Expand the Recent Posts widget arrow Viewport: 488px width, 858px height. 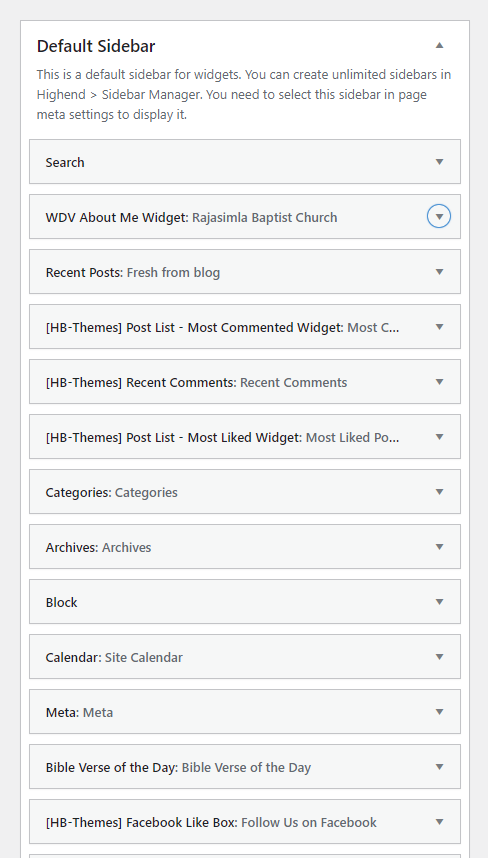[x=439, y=272]
